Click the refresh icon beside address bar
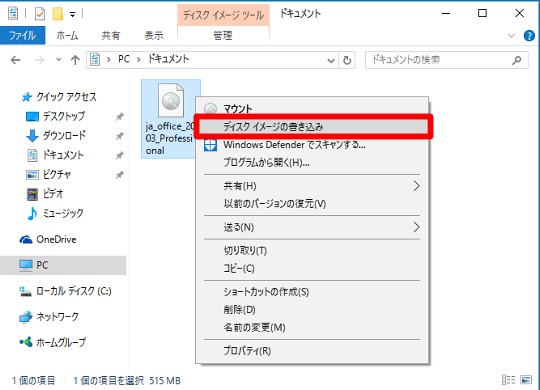The height and width of the screenshot is (390, 540). click(x=347, y=60)
